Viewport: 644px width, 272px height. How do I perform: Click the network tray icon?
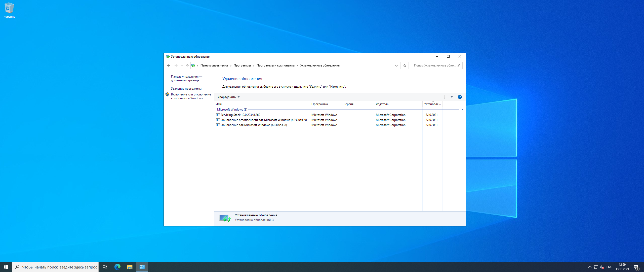(596, 267)
